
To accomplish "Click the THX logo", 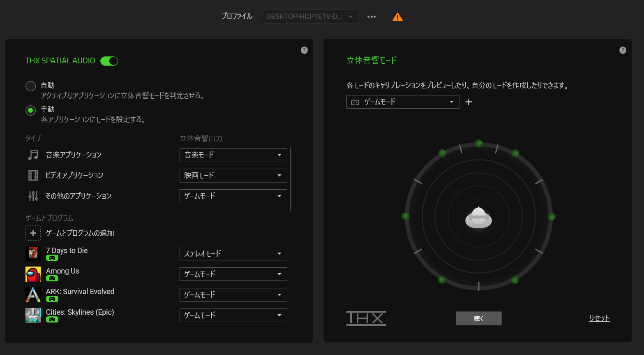I will 366,318.
